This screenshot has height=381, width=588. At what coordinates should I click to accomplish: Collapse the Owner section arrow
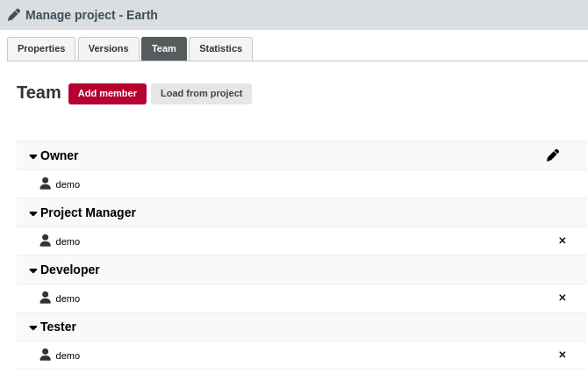(x=33, y=156)
